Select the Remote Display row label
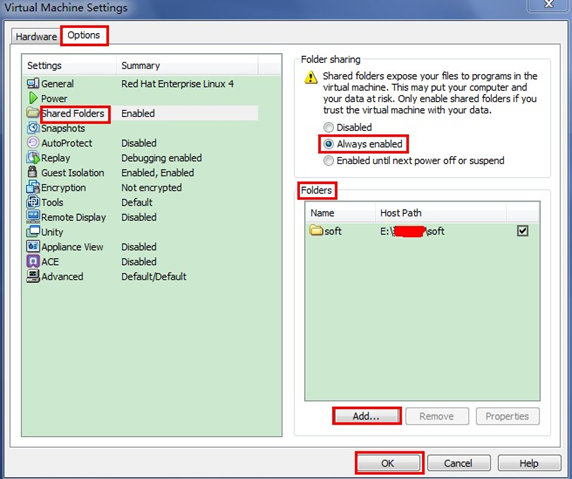Screen dimensions: 572x479 point(73,217)
